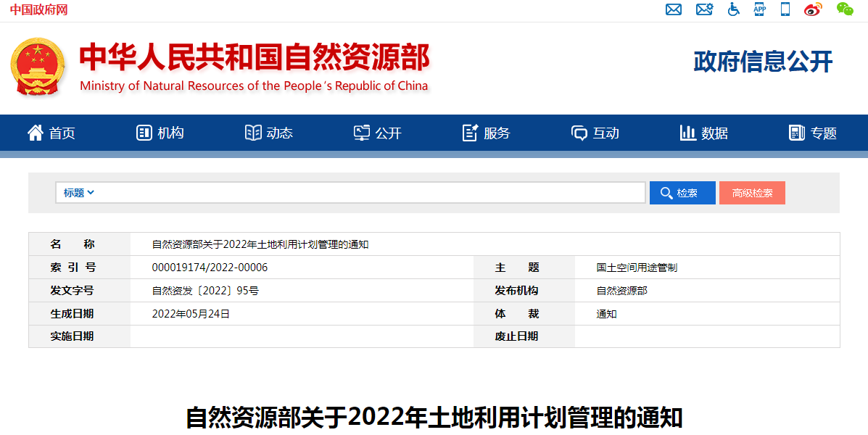Click the 体裁 field label
The image size is (868, 435).
point(517,314)
